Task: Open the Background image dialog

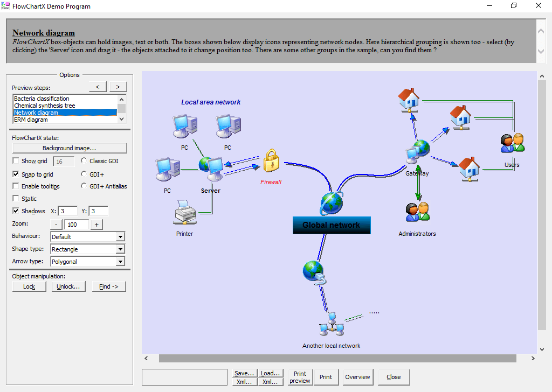Action: 70,148
